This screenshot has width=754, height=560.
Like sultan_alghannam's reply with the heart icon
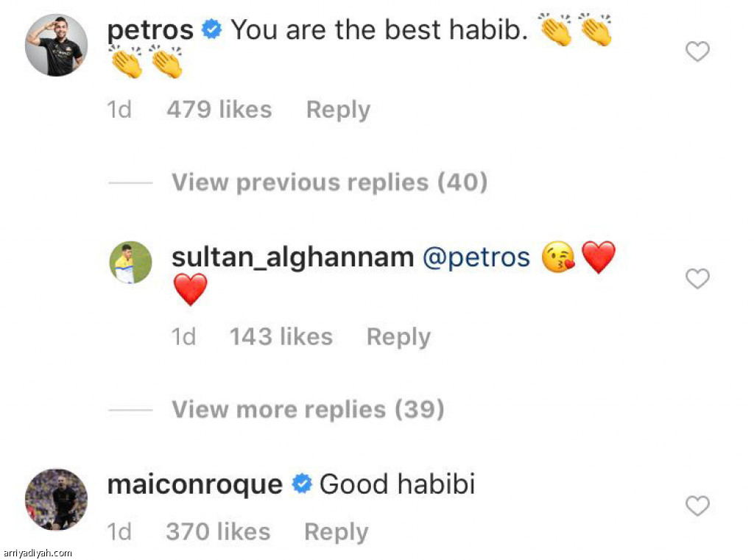[697, 278]
